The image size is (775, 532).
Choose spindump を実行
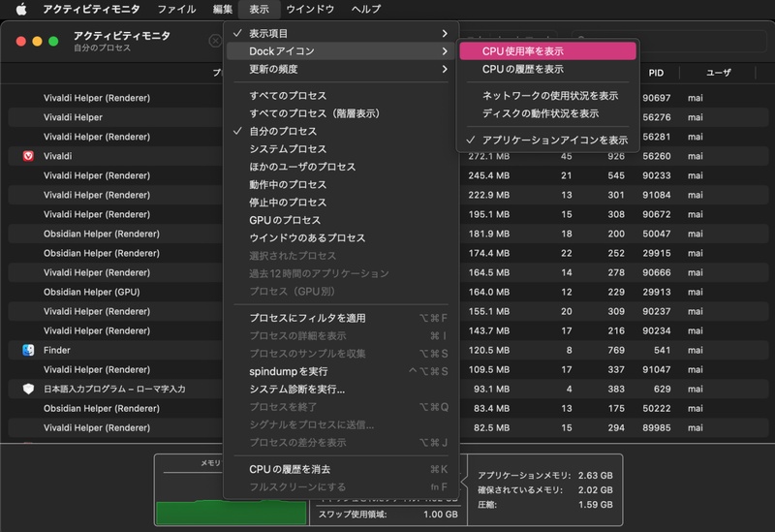pyautogui.click(x=341, y=371)
